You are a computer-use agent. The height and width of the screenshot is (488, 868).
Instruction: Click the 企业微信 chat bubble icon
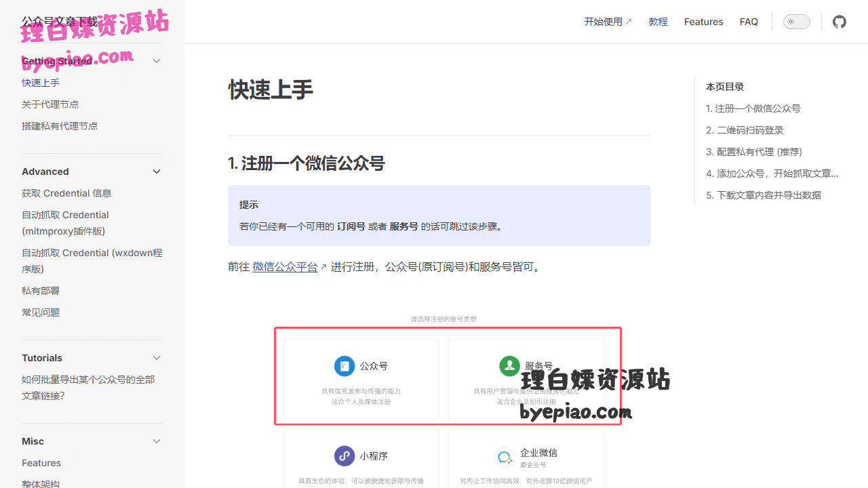point(505,457)
